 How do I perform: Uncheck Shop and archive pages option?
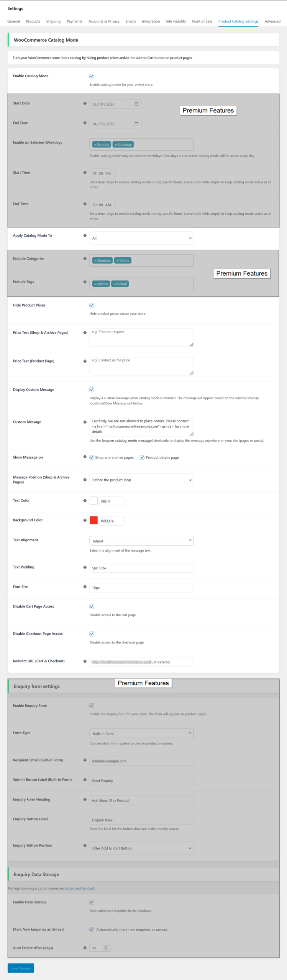(x=92, y=457)
